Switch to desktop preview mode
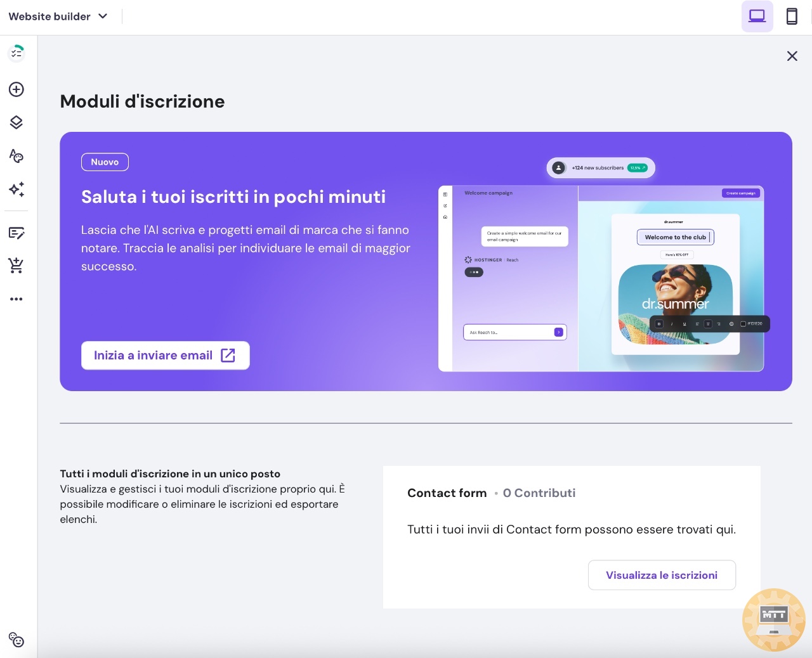 (x=757, y=16)
